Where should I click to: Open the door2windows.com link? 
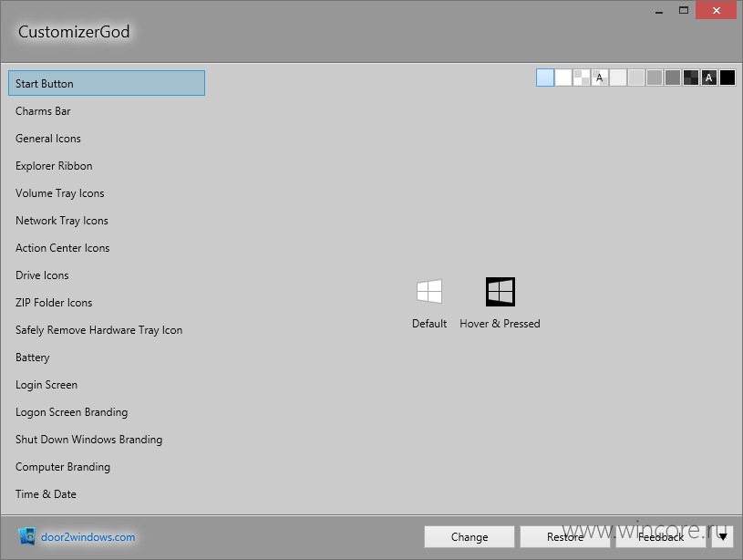(88, 537)
